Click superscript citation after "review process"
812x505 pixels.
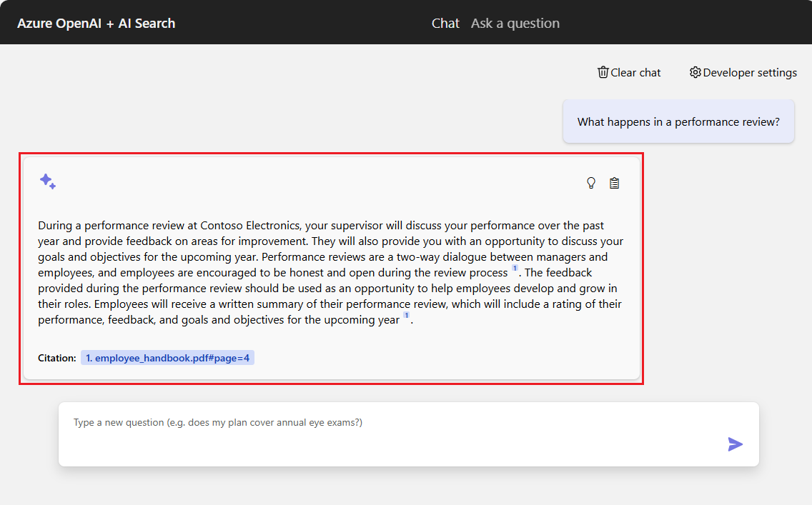point(515,269)
